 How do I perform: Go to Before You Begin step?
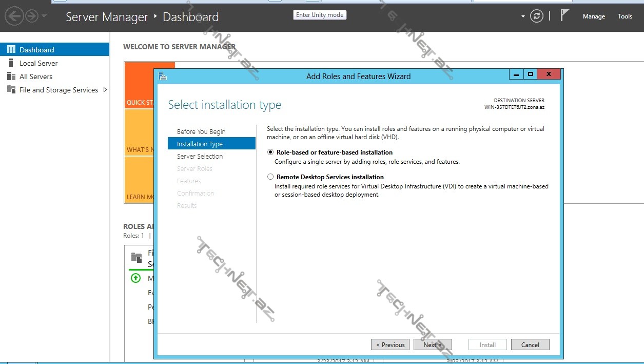click(201, 132)
